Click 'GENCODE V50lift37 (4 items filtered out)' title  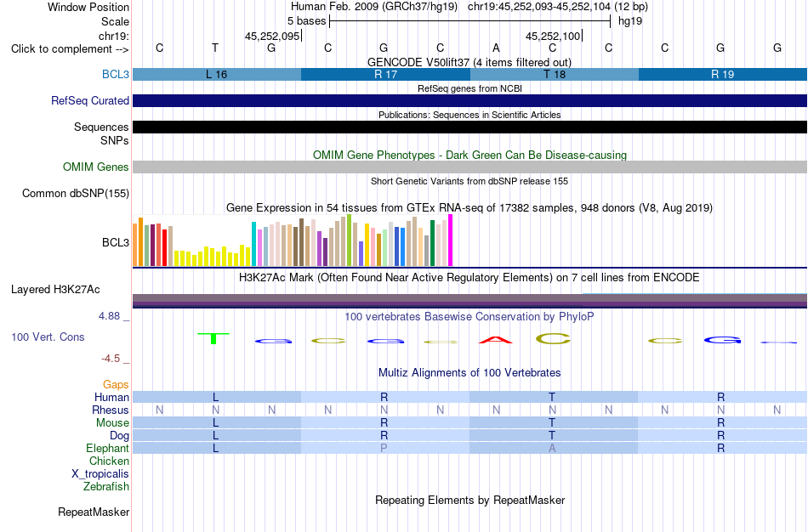pyautogui.click(x=469, y=62)
